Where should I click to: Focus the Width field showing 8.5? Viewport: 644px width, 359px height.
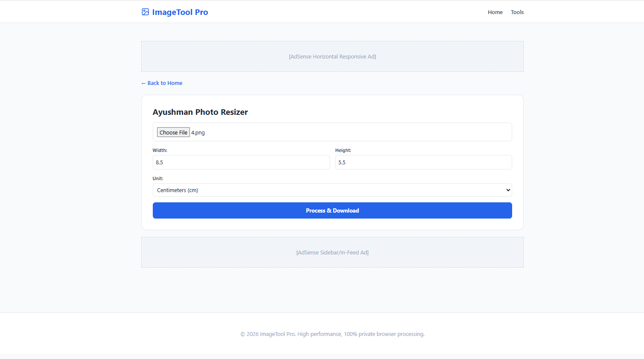coord(241,162)
